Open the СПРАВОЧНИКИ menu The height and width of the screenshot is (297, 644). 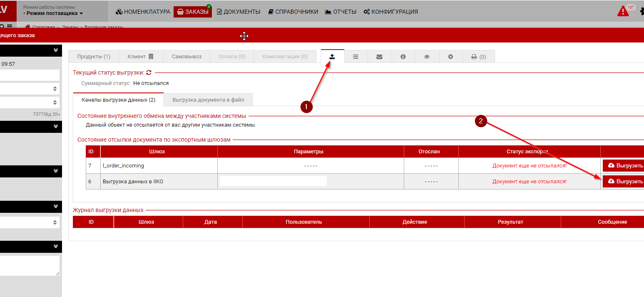click(293, 12)
